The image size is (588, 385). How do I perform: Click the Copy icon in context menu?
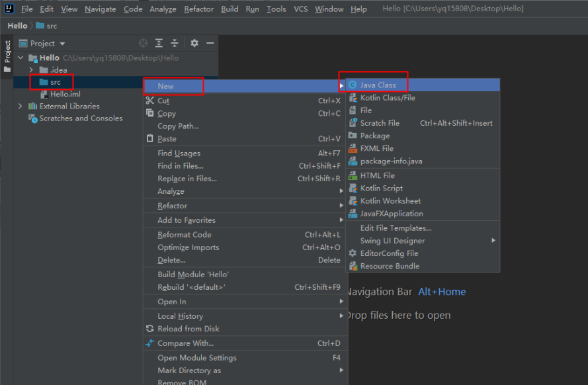coord(150,113)
